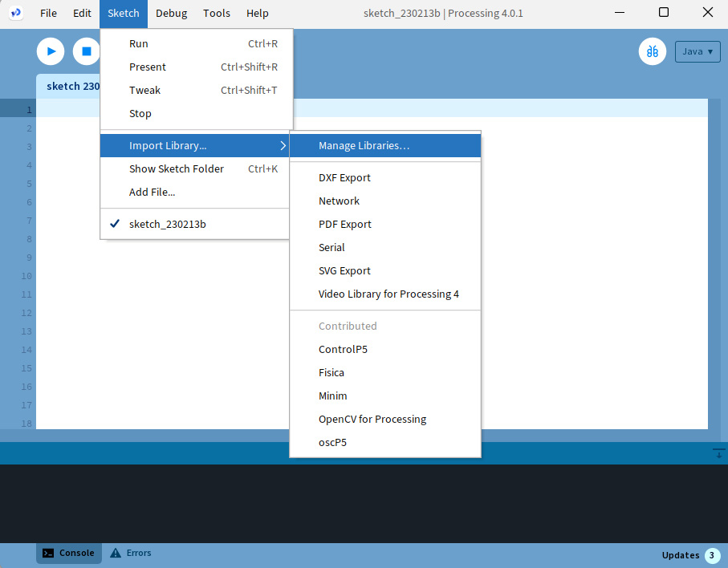
Task: Open the Tools menu
Action: click(217, 13)
